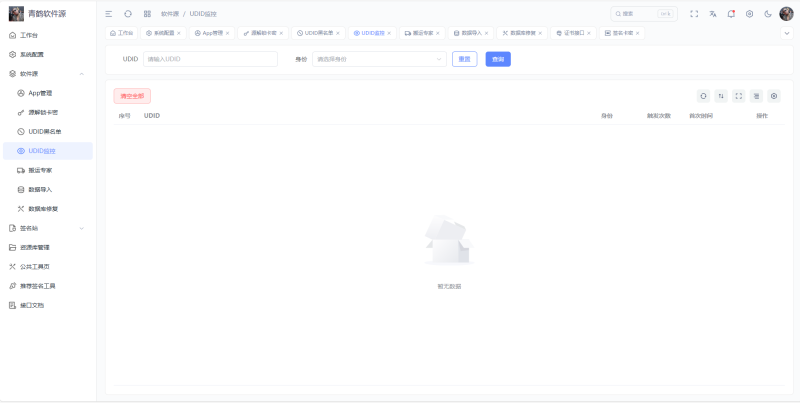Focus the 搜索 search box in header
The height and width of the screenshot is (403, 800).
pyautogui.click(x=644, y=14)
